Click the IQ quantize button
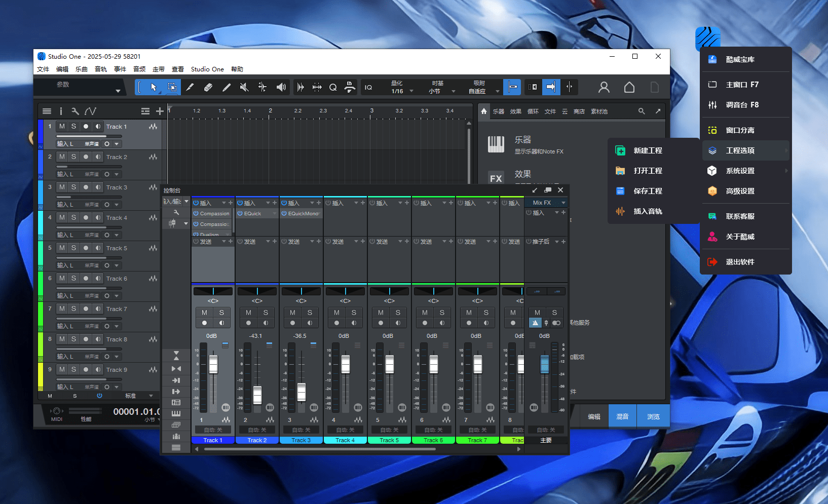This screenshot has height=504, width=828. 368,87
